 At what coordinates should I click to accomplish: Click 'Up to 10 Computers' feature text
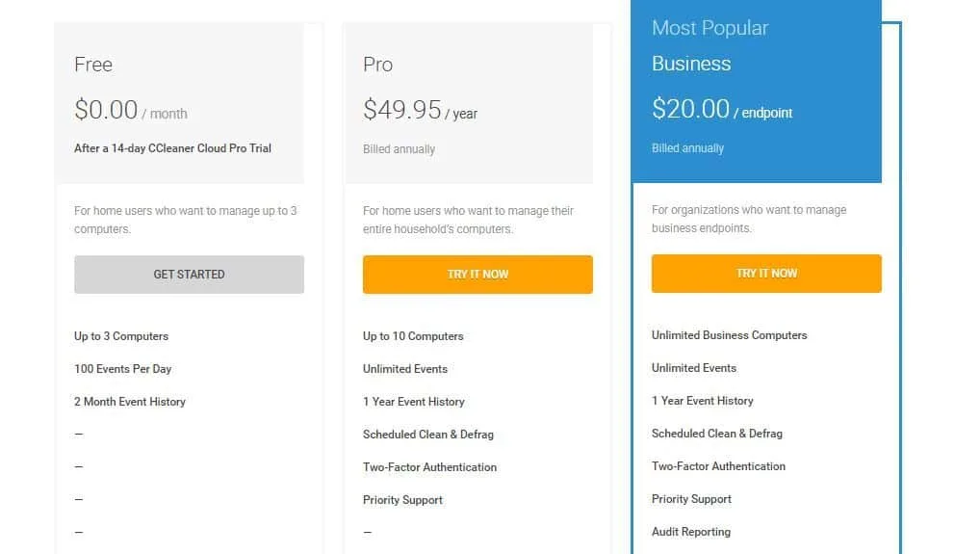click(413, 336)
